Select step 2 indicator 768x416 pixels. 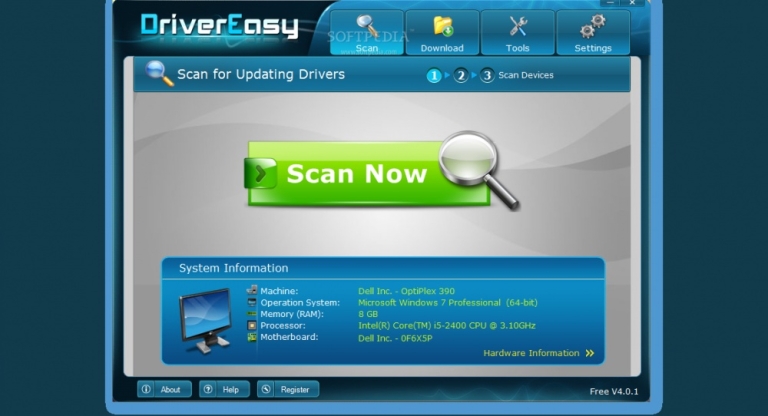point(460,75)
